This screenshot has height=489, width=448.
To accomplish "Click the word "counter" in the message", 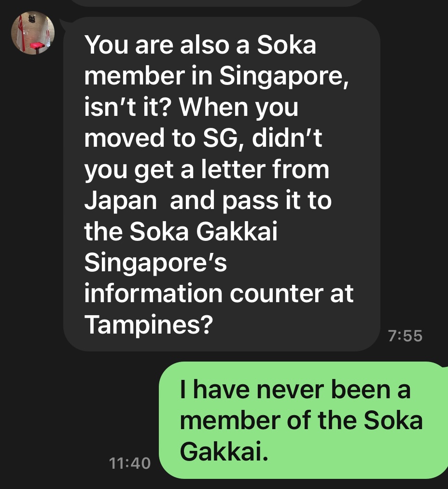I will pyautogui.click(x=277, y=294).
